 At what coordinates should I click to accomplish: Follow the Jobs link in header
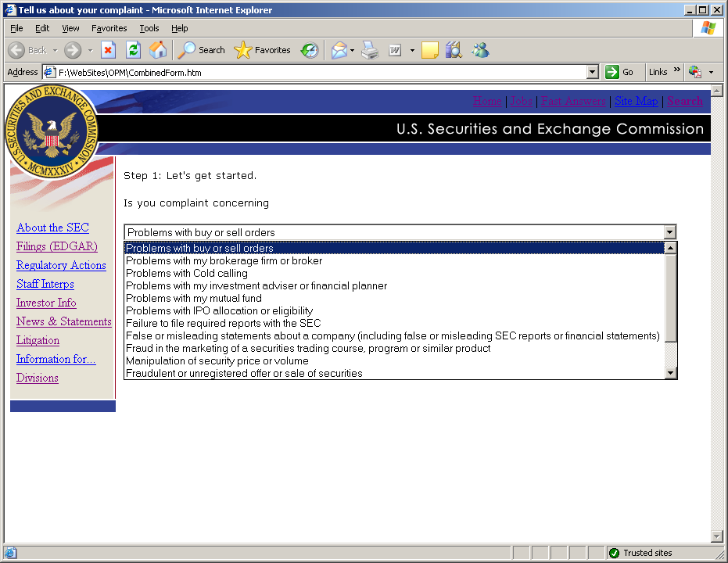pos(522,101)
